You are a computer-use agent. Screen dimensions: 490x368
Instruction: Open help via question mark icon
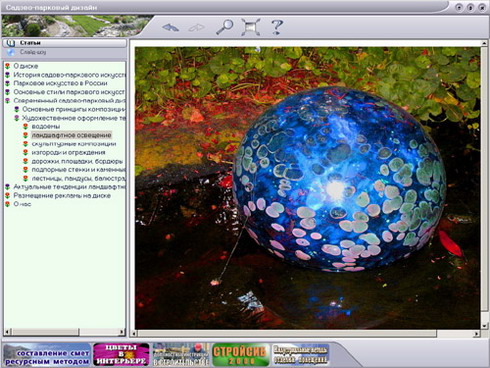click(x=277, y=27)
